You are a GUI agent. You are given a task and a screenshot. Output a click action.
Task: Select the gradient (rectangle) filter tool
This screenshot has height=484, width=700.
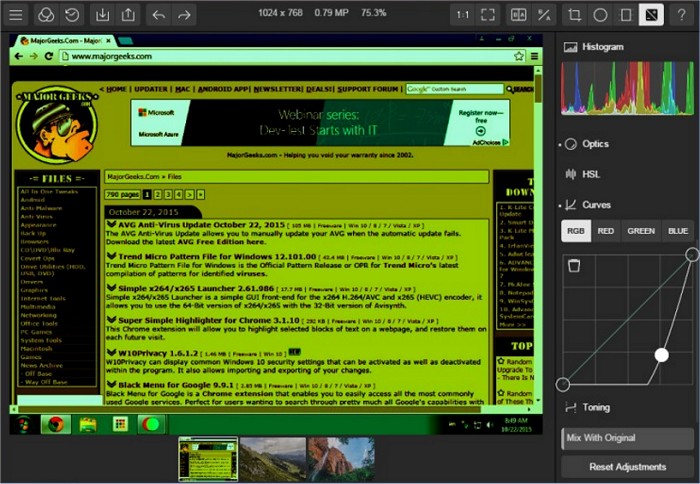point(626,15)
